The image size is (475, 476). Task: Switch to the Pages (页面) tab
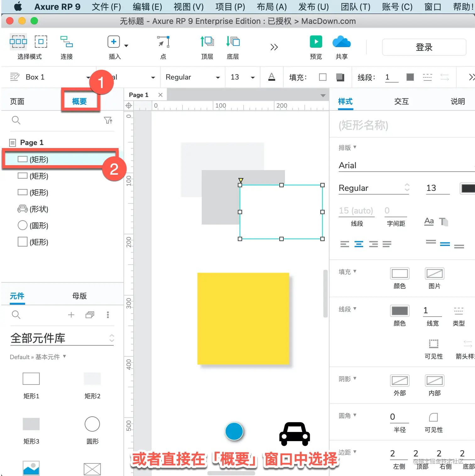pyautogui.click(x=17, y=102)
